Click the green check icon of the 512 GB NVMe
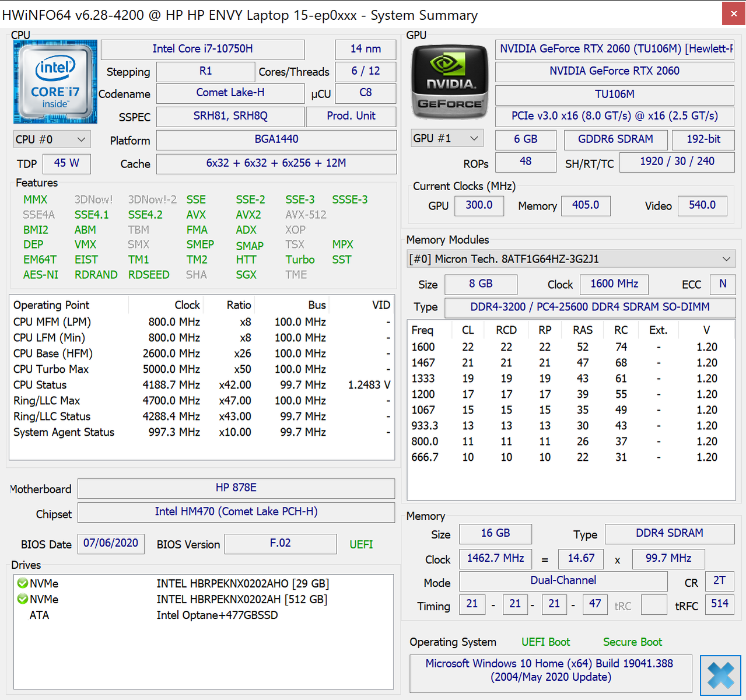This screenshot has height=700, width=746. pyautogui.click(x=23, y=599)
